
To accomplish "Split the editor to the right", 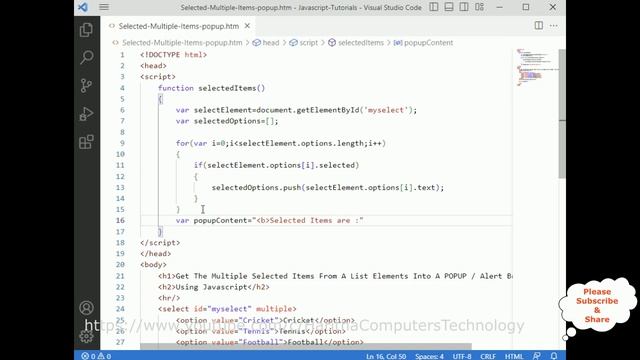I will (539, 25).
